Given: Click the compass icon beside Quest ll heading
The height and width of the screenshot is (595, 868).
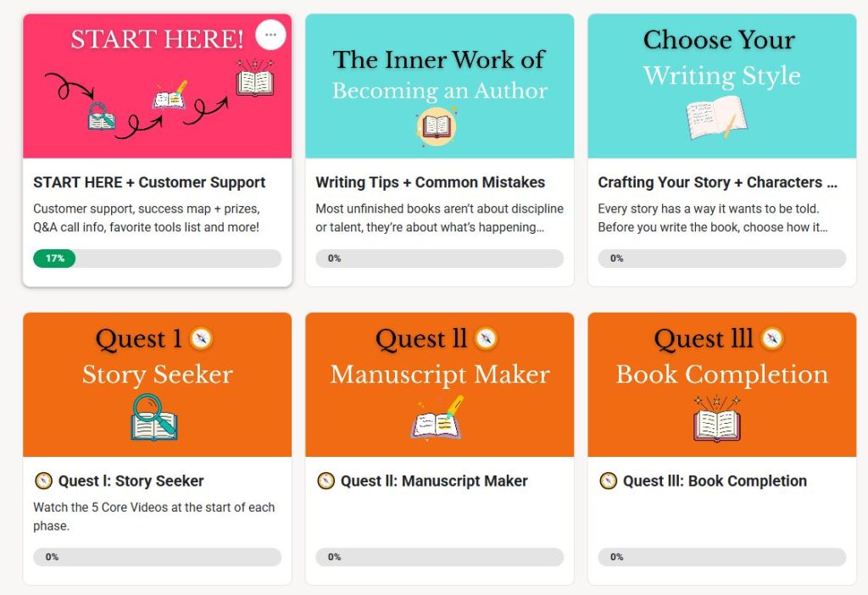Looking at the screenshot, I should pyautogui.click(x=486, y=339).
